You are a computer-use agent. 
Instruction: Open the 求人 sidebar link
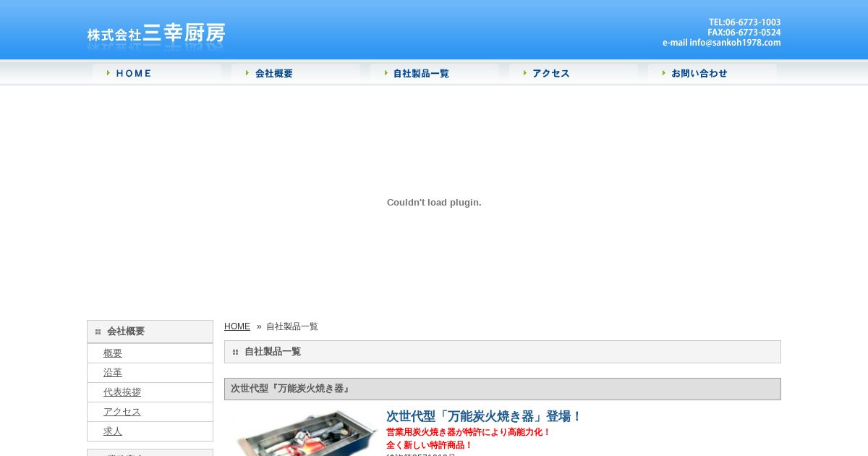(113, 431)
